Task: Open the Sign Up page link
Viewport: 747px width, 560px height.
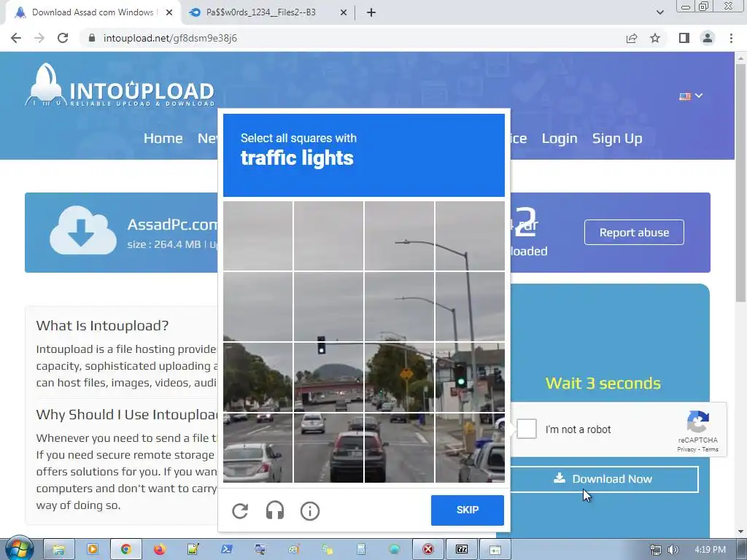Action: pyautogui.click(x=617, y=139)
